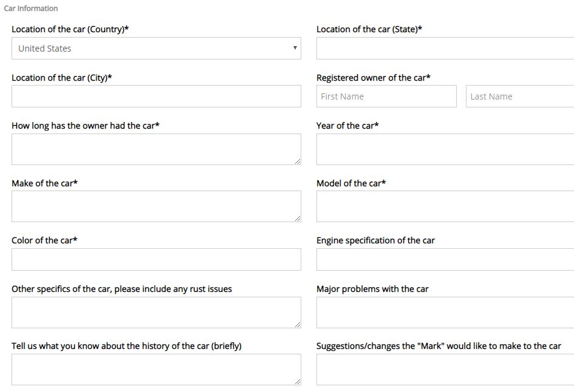The image size is (574, 392).
Task: Click resize handle of Make text area
Action: tap(298, 218)
